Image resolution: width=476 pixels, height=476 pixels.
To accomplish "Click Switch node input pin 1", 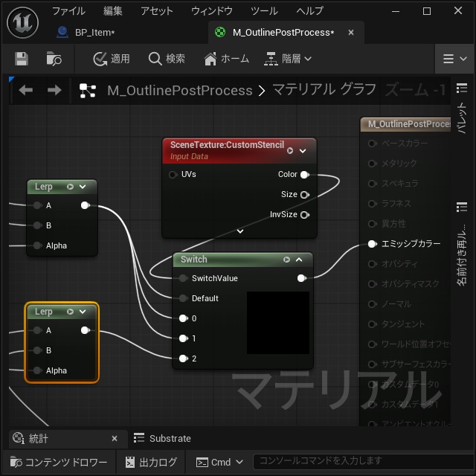I will pos(183,338).
